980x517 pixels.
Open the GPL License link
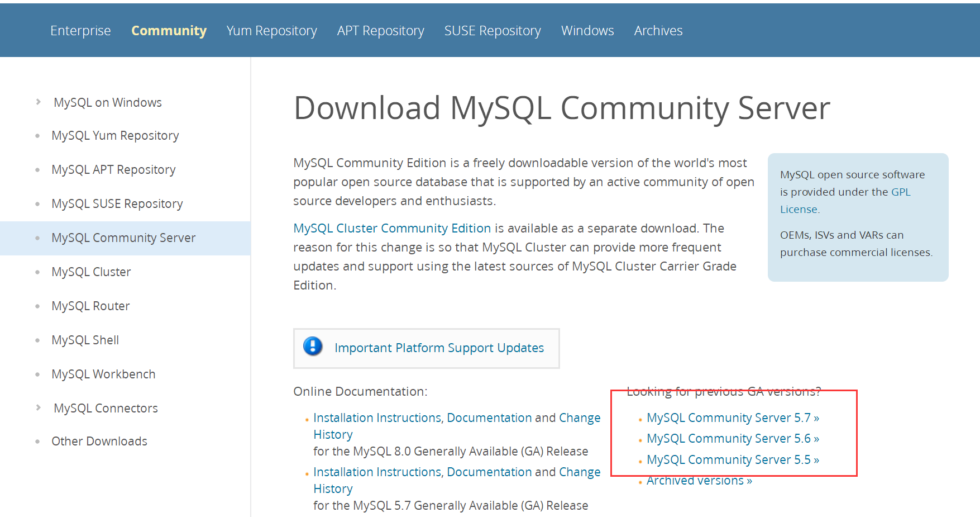(x=901, y=192)
